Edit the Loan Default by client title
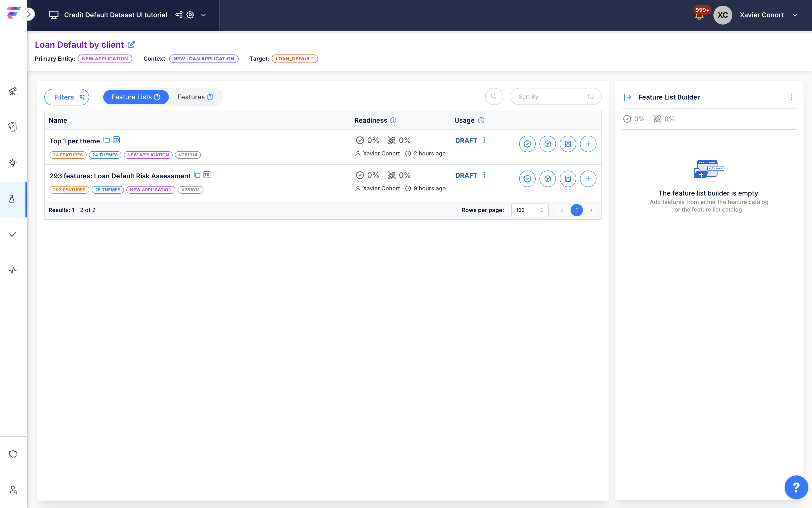This screenshot has width=812, height=508. point(132,44)
